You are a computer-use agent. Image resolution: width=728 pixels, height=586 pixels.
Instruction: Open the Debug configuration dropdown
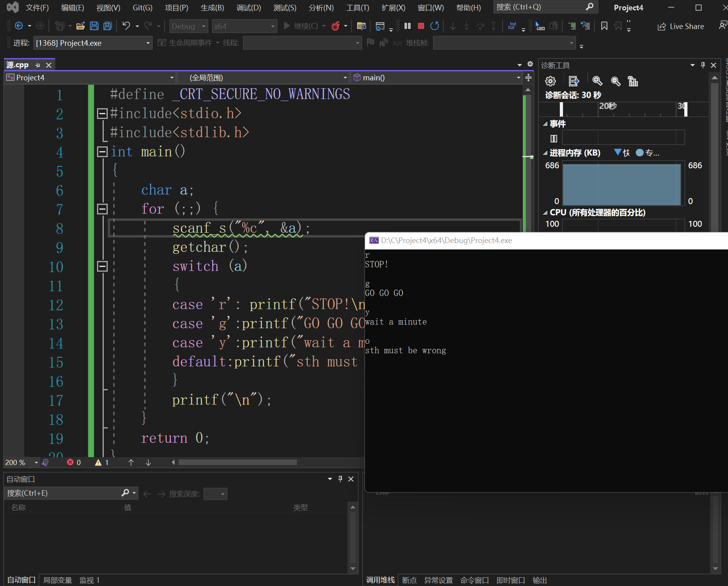coord(188,26)
